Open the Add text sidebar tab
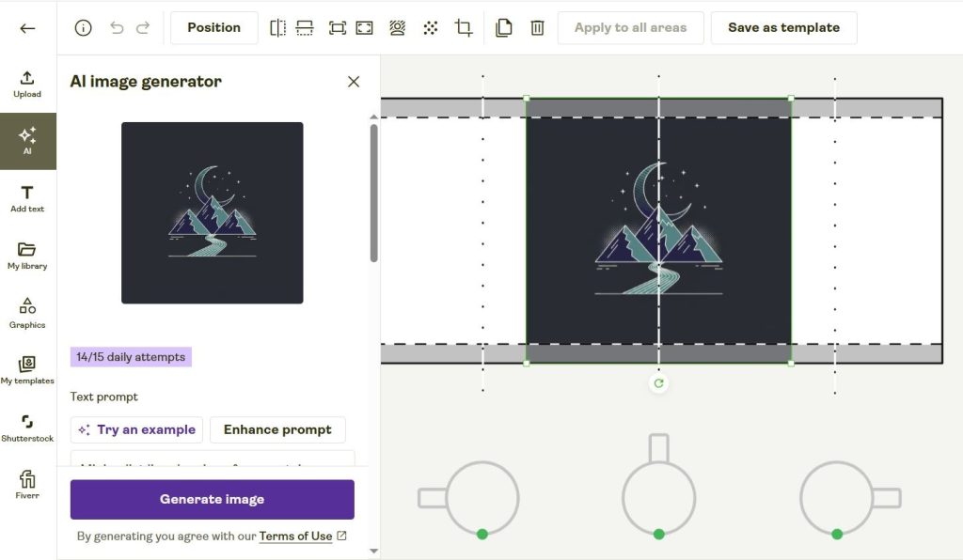This screenshot has height=560, width=963. click(x=27, y=198)
